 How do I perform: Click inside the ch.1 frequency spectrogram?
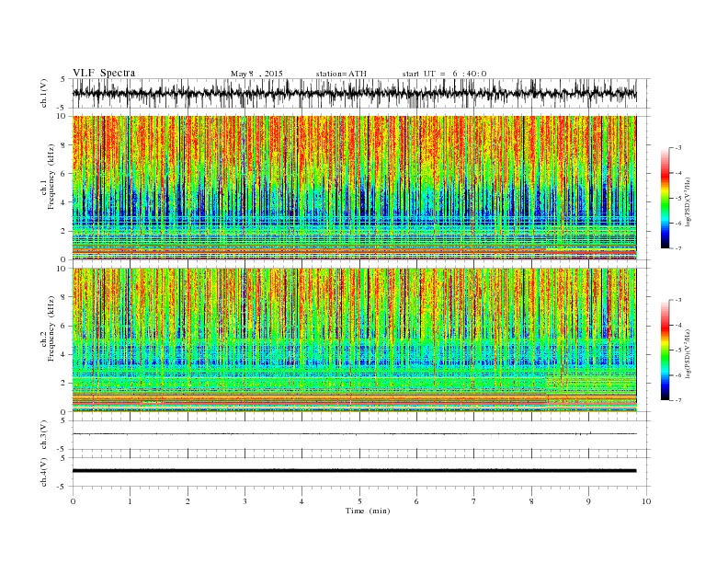354,188
